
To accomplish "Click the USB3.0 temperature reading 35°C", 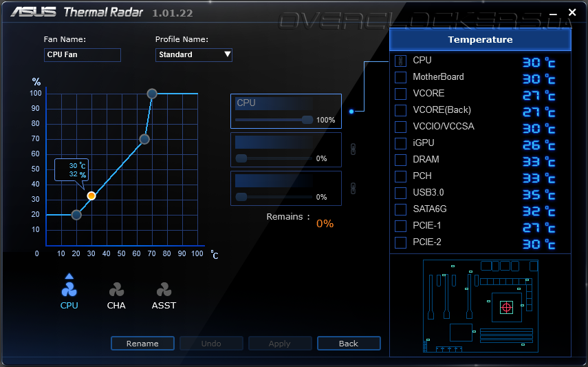I will click(539, 195).
